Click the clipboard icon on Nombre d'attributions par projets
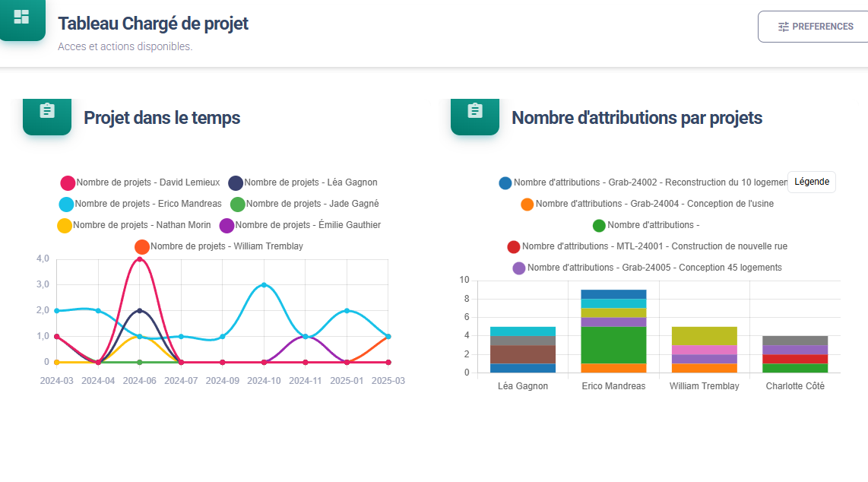The image size is (868, 482). coord(475,109)
